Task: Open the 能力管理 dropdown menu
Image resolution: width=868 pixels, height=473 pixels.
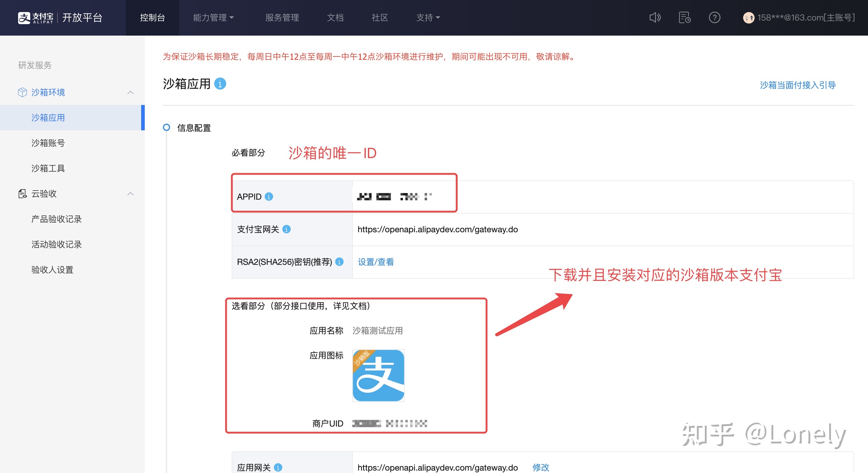Action: coord(213,17)
